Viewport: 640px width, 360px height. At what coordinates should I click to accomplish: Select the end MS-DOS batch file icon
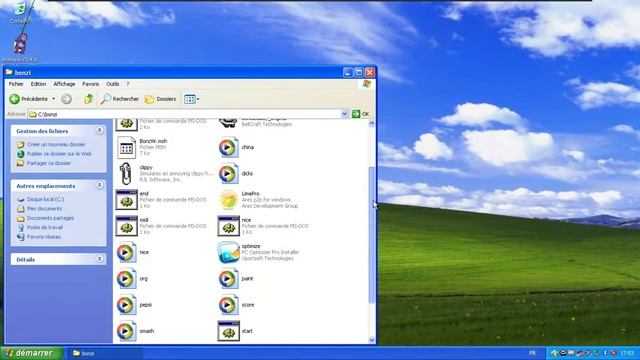127,200
